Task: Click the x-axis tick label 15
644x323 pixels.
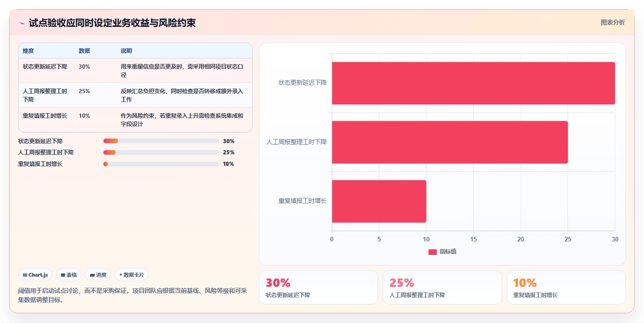Action: [474, 240]
